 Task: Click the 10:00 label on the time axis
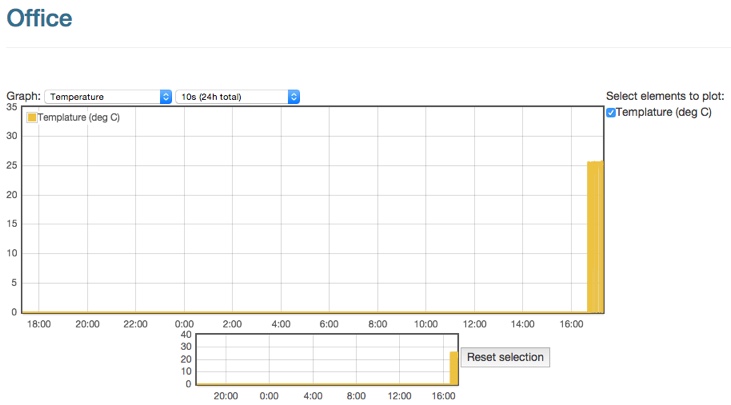[x=426, y=324]
